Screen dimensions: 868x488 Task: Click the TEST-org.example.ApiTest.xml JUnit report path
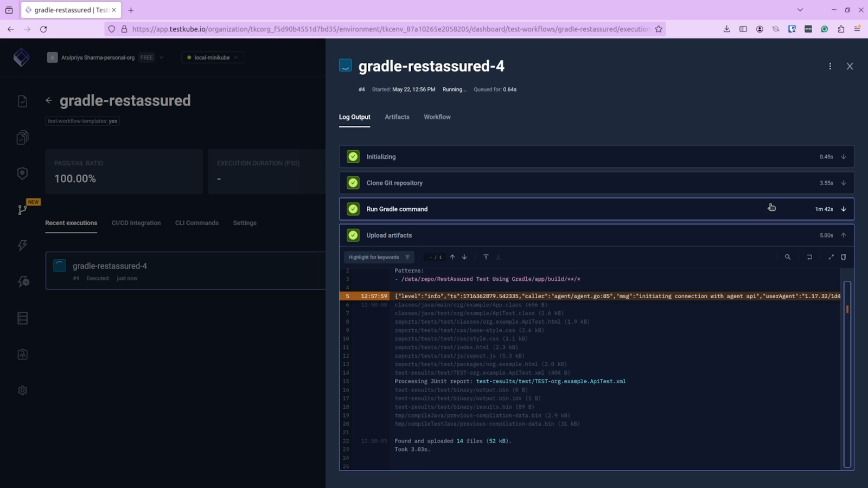[551, 381]
